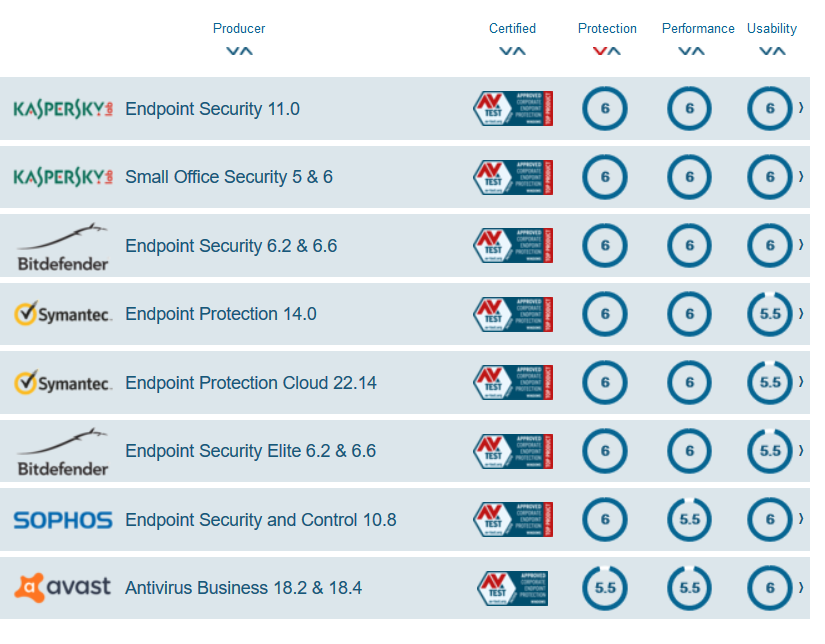The width and height of the screenshot is (825, 644).
Task: Click the Certified column header
Action: pyautogui.click(x=512, y=29)
